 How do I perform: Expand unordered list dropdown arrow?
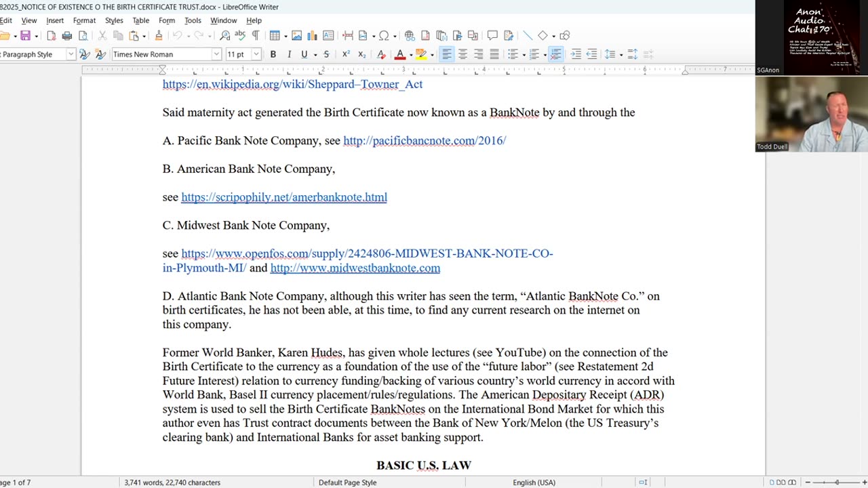click(524, 54)
